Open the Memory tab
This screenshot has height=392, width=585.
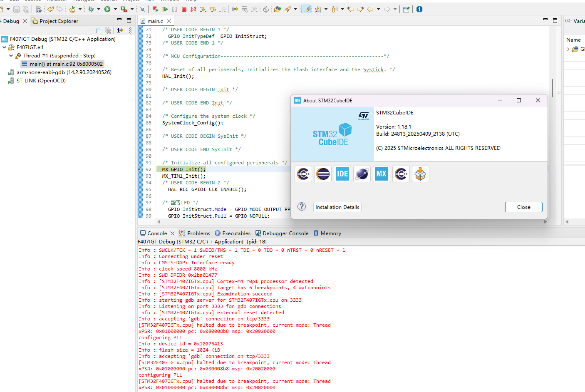pos(327,233)
